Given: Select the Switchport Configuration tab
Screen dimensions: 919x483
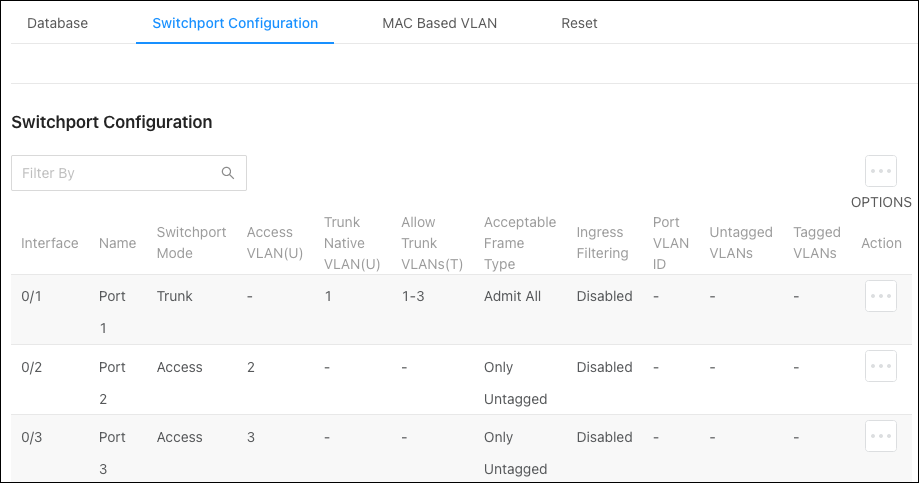Looking at the screenshot, I should pos(235,23).
